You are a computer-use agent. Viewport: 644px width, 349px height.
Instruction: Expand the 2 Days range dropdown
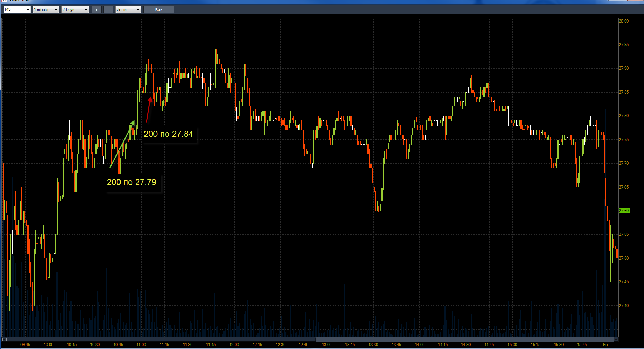tap(75, 10)
